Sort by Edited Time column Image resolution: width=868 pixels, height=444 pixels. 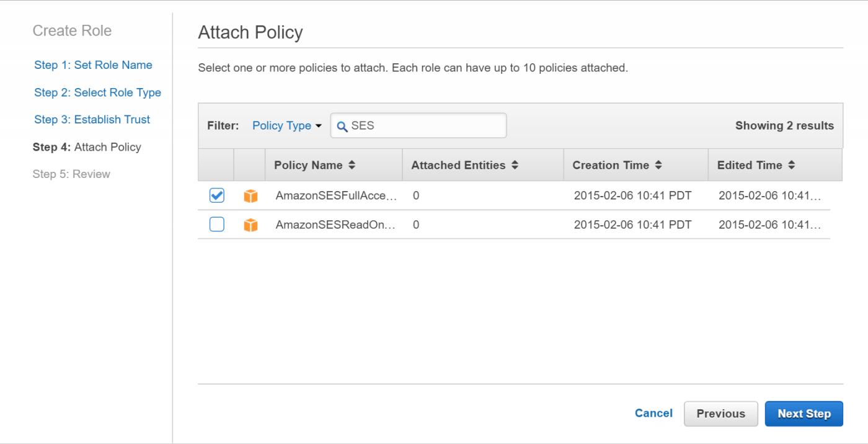pos(756,165)
